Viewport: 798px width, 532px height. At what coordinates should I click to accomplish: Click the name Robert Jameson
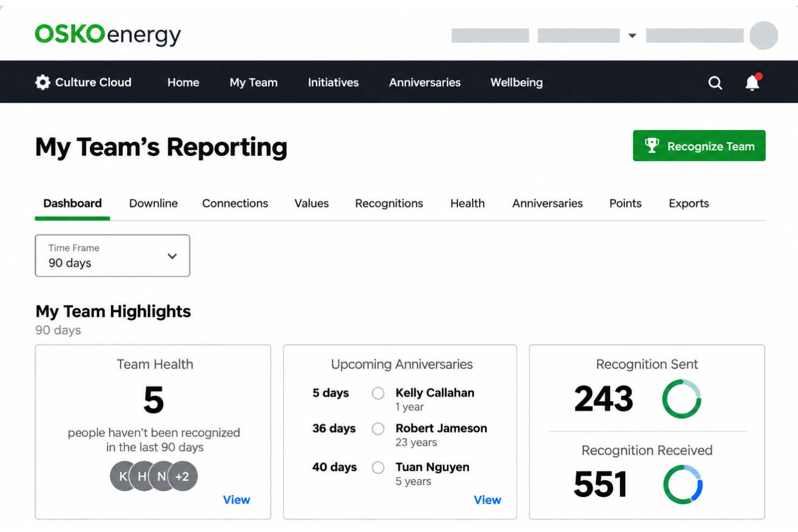click(x=441, y=429)
